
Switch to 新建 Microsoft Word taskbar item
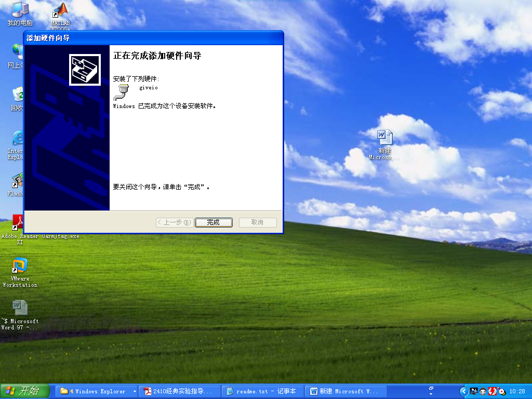[346, 391]
